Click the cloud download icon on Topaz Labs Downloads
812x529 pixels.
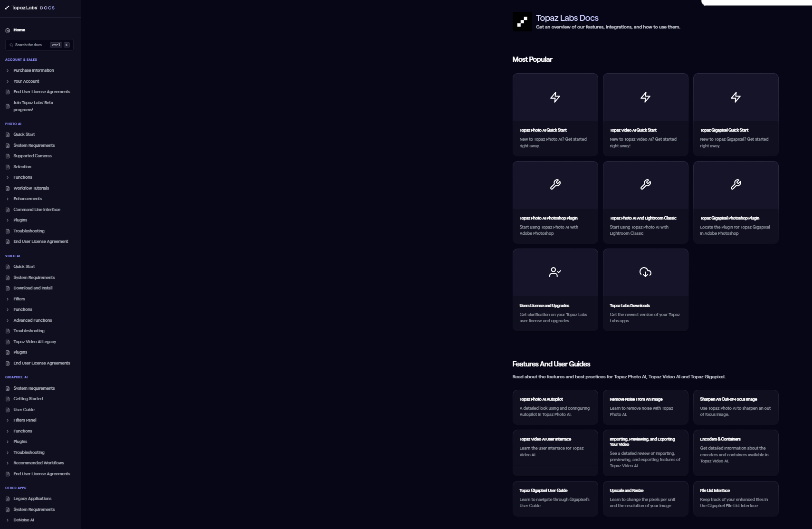pyautogui.click(x=645, y=272)
